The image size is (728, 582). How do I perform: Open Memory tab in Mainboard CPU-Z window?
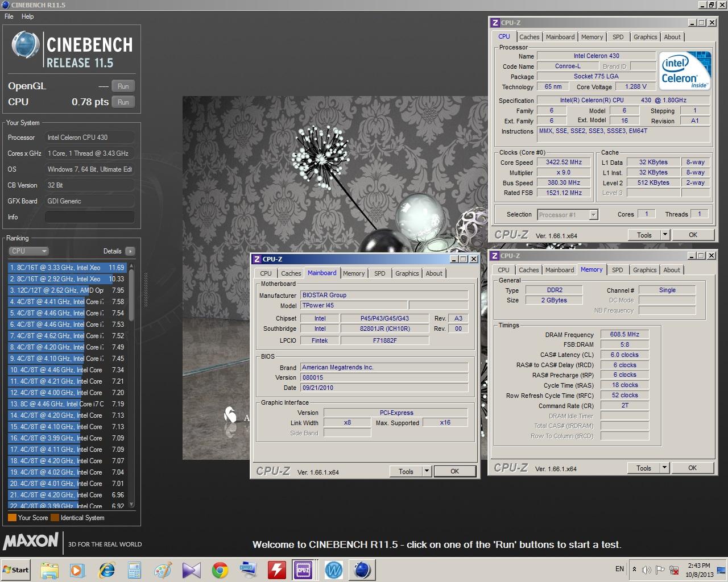click(x=354, y=273)
